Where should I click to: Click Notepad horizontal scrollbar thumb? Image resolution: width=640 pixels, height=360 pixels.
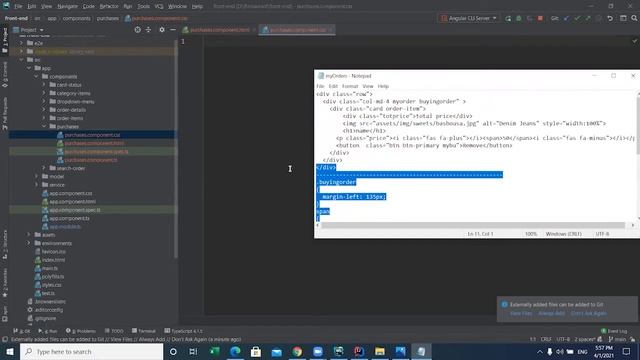[x=473, y=225]
